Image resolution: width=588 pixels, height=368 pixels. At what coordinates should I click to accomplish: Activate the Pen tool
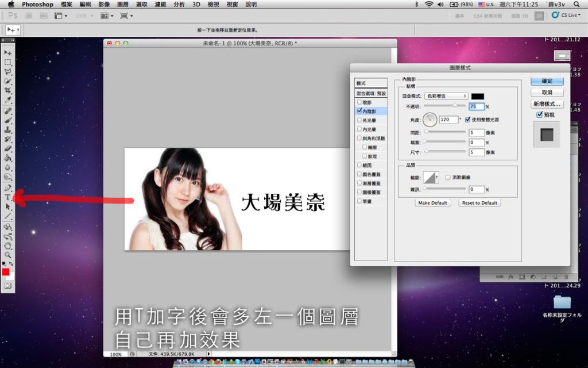click(x=8, y=187)
